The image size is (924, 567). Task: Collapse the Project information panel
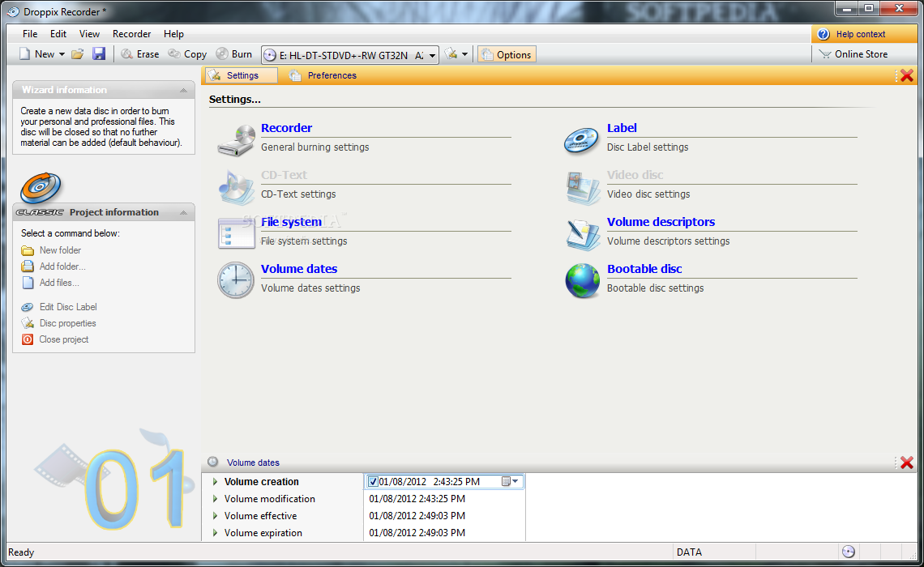(183, 212)
